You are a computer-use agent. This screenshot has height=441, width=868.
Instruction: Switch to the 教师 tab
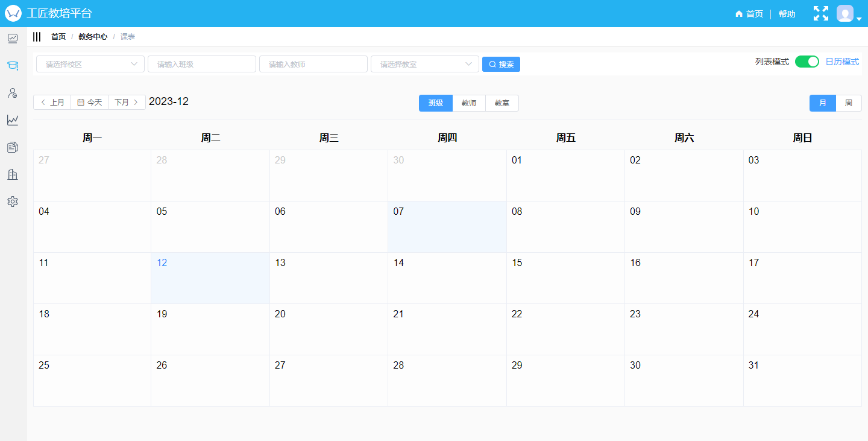469,103
